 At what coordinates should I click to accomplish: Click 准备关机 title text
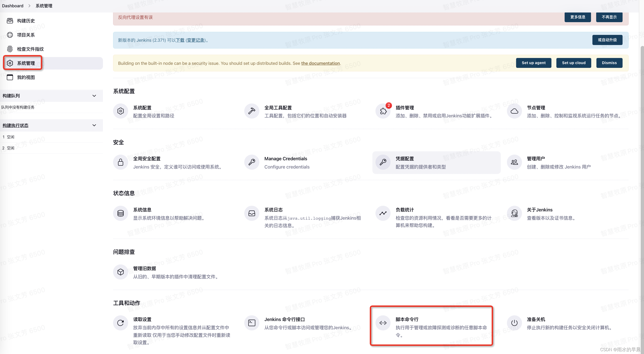(536, 320)
